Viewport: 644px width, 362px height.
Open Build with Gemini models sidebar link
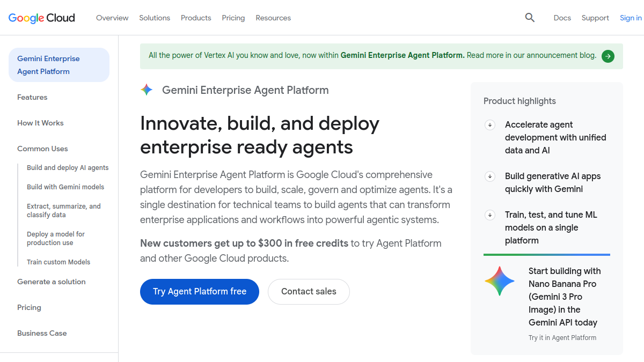coord(65,187)
